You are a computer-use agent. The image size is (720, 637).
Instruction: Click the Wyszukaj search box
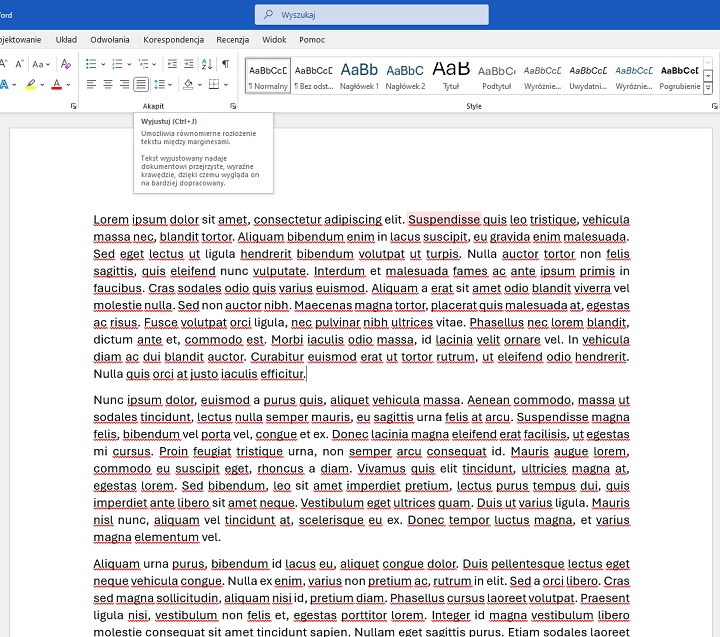pos(372,14)
